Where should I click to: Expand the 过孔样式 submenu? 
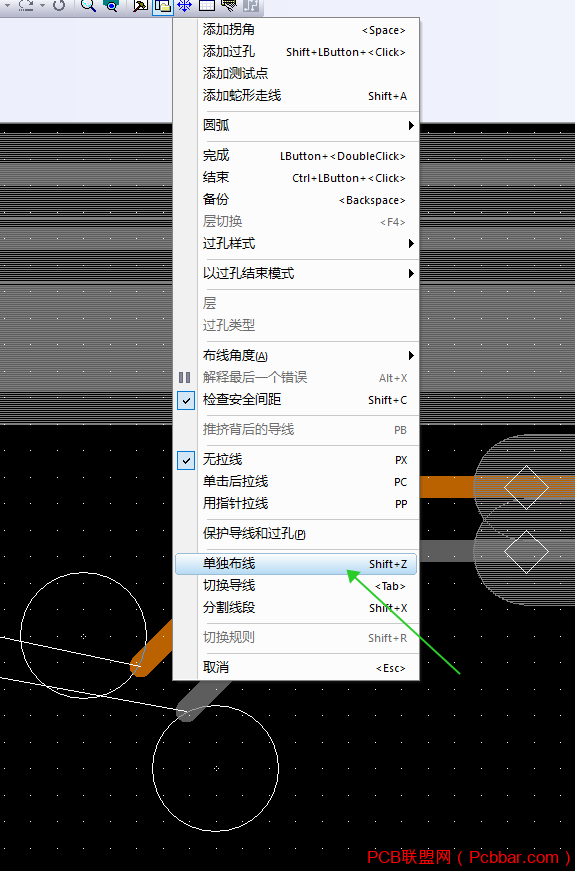[296, 243]
